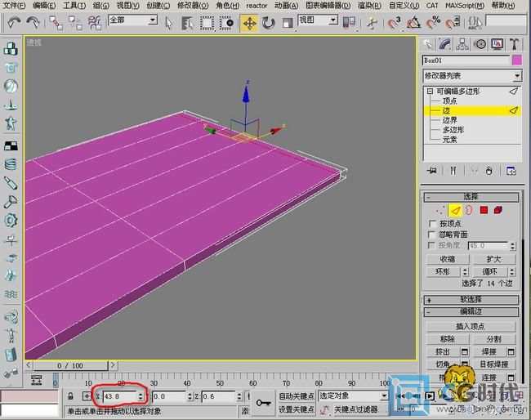Image resolution: width=531 pixels, height=420 pixels.
Task: Activate the Select and Link tool
Action: pos(56,23)
